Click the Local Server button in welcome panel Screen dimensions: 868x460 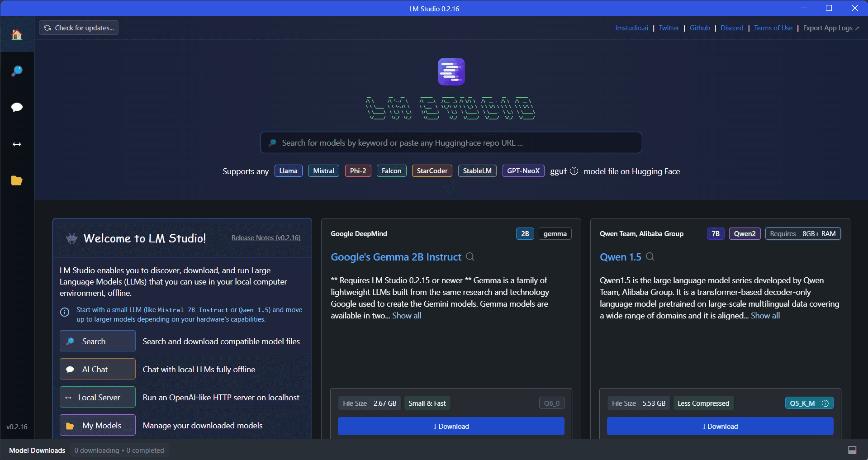click(98, 397)
